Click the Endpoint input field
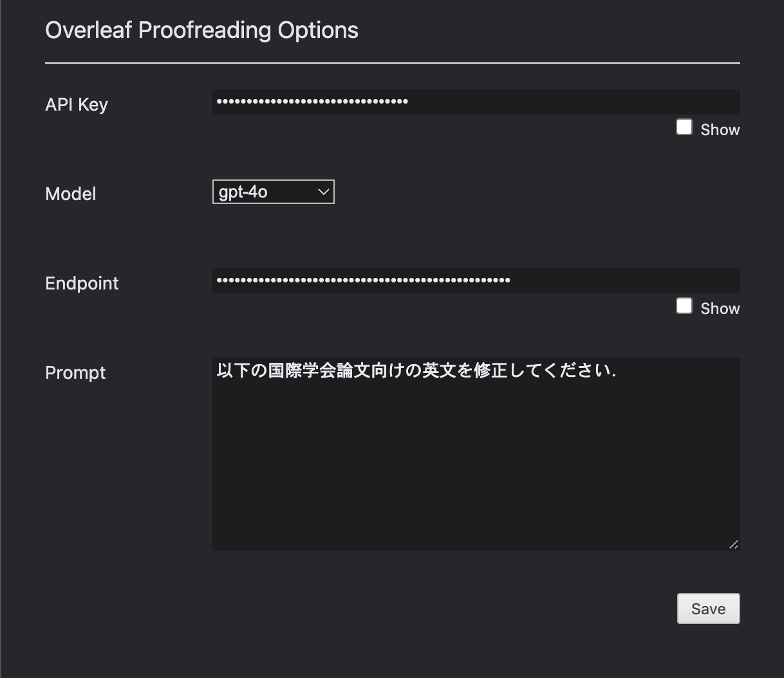The image size is (784, 678). pos(476,280)
